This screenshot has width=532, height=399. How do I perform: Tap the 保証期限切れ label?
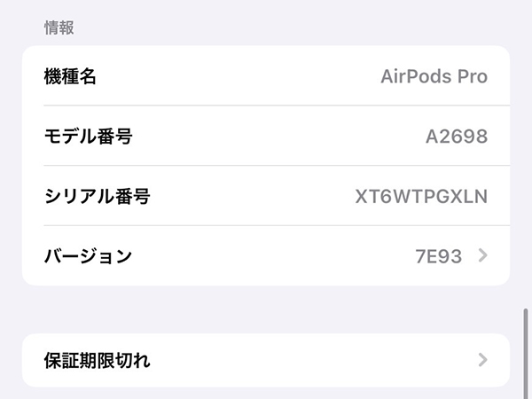98,360
